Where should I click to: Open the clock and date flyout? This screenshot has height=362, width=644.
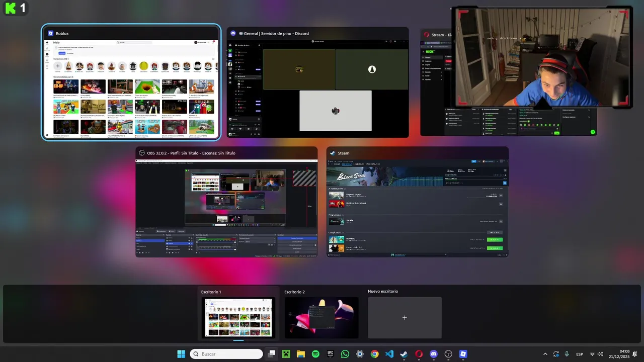tap(619, 354)
